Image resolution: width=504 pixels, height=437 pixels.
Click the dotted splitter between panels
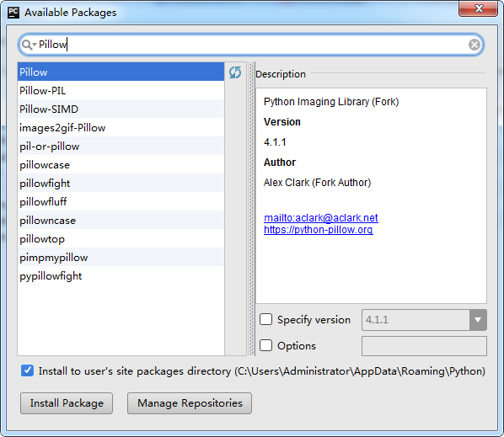click(x=251, y=209)
